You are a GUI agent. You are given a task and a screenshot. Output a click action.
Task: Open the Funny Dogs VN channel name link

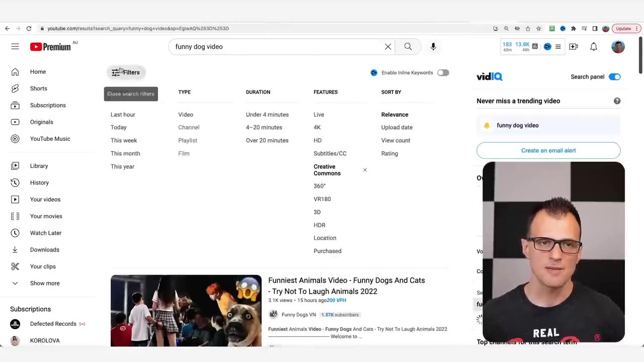tap(299, 315)
